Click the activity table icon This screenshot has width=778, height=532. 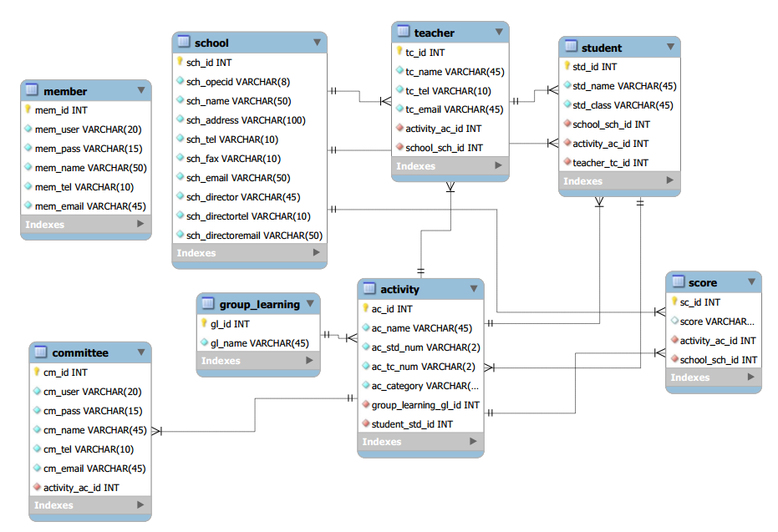click(369, 287)
